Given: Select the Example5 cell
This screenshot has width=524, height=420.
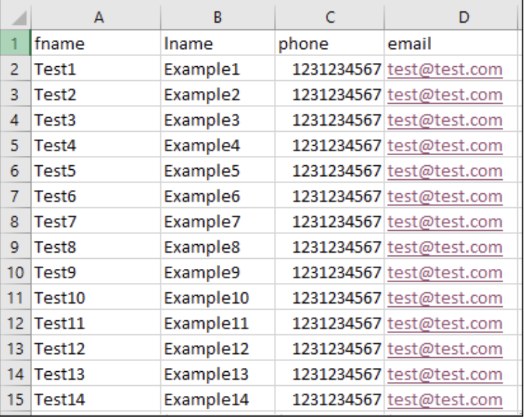Looking at the screenshot, I should coord(218,171).
